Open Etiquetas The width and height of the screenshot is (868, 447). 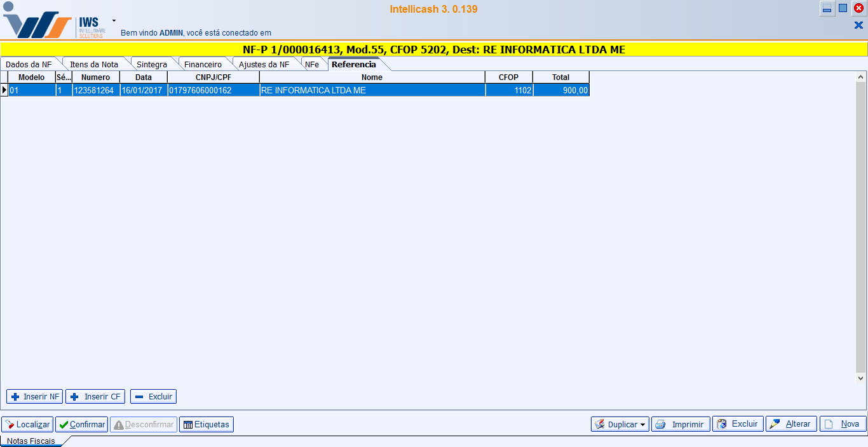coord(207,424)
